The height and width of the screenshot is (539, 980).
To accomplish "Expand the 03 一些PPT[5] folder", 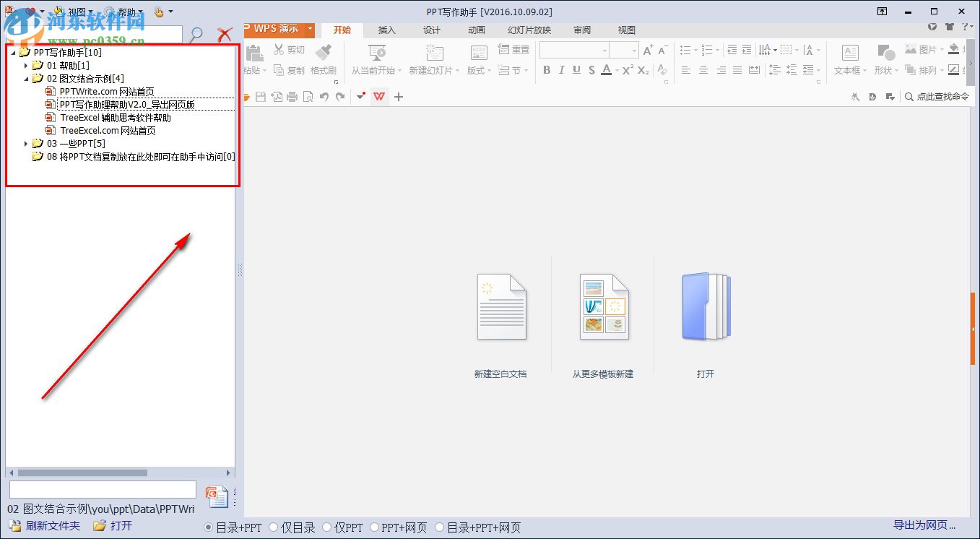I will click(x=26, y=144).
